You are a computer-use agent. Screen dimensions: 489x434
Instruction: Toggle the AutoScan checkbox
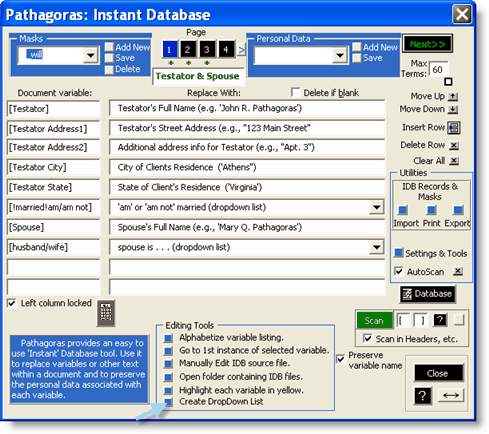pyautogui.click(x=398, y=271)
